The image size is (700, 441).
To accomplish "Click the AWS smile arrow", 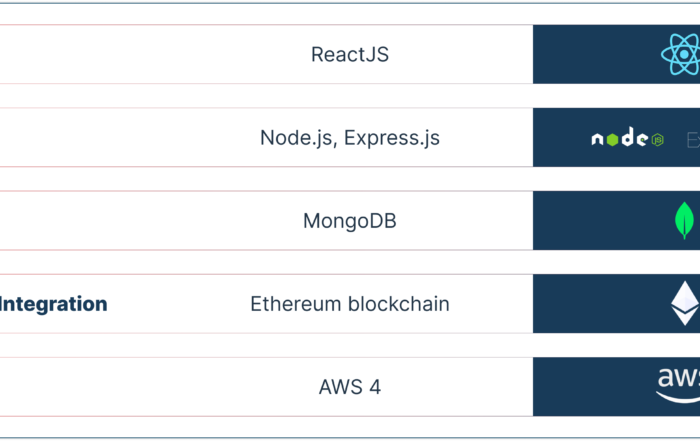I will coord(678,397).
